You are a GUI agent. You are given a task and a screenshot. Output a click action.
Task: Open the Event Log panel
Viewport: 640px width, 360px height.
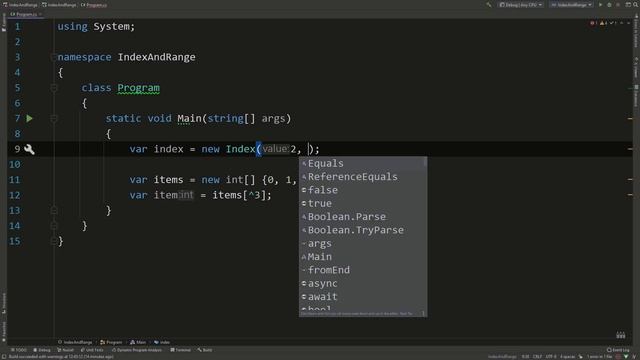pyautogui.click(x=618, y=350)
